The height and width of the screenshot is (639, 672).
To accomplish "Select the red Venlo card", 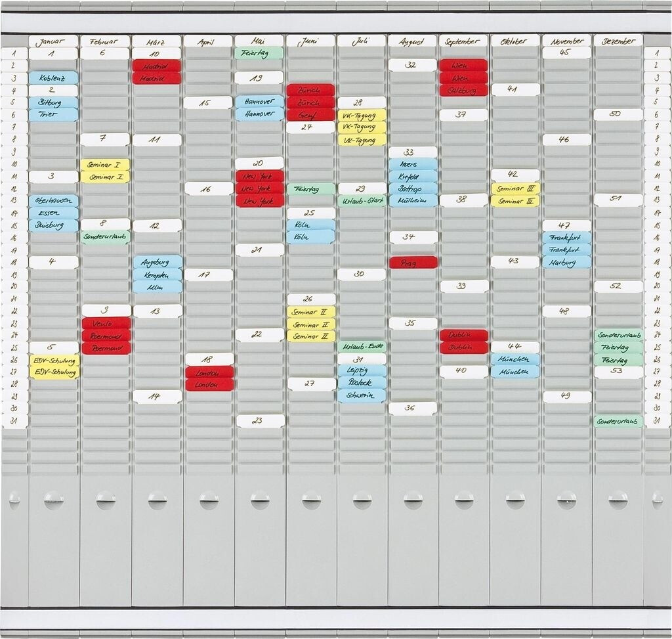I will pos(106,323).
